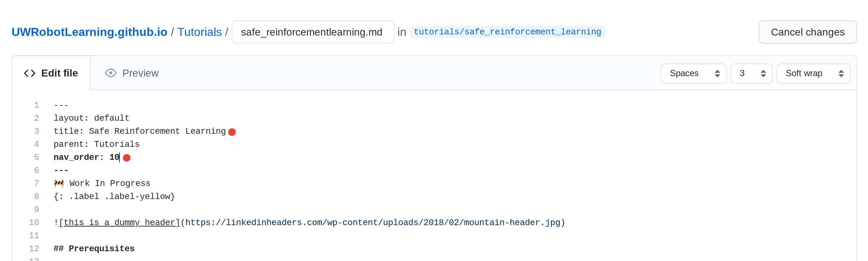Screen dimensions: 868x261
Task: Open the Soft wrap mode dropdown
Action: click(x=813, y=74)
